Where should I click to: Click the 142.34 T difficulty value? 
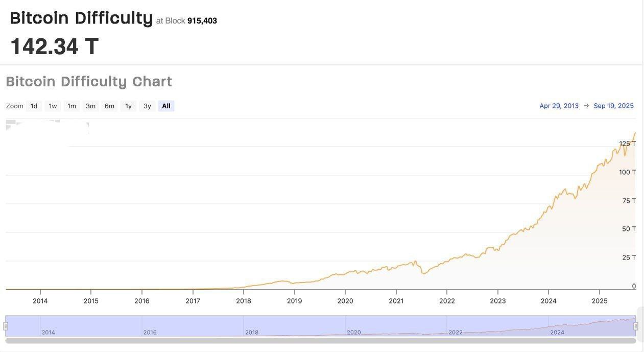click(x=54, y=46)
